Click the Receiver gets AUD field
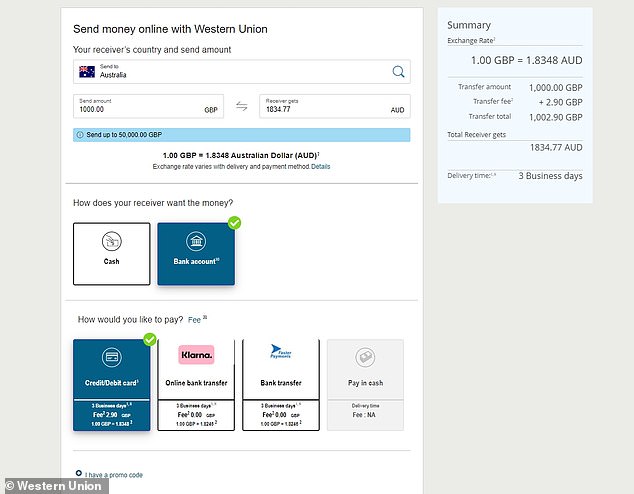634x494 pixels. point(335,106)
